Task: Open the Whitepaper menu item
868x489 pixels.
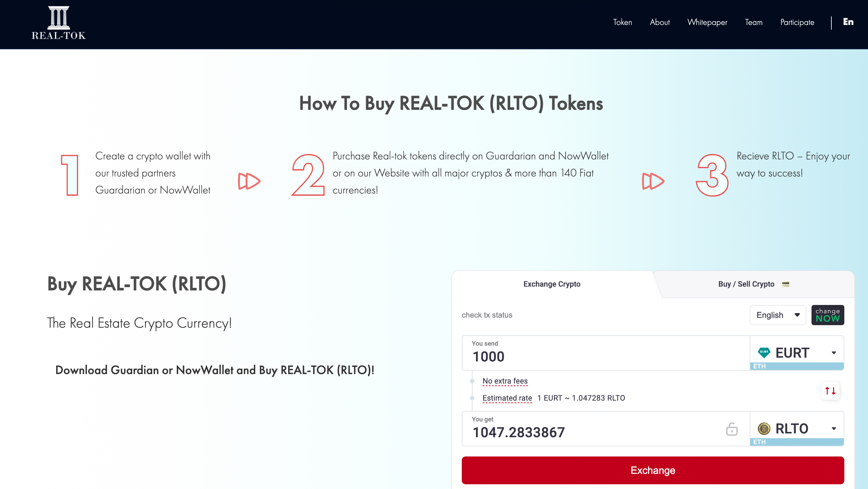Action: [707, 22]
